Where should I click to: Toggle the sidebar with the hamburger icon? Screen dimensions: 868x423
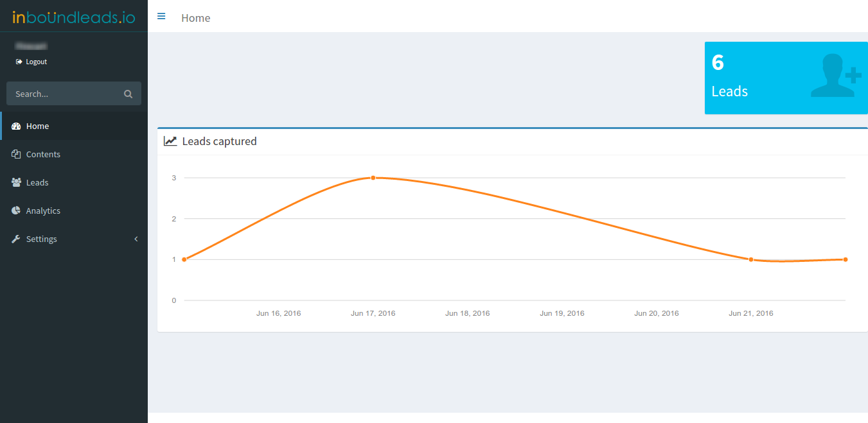[161, 16]
